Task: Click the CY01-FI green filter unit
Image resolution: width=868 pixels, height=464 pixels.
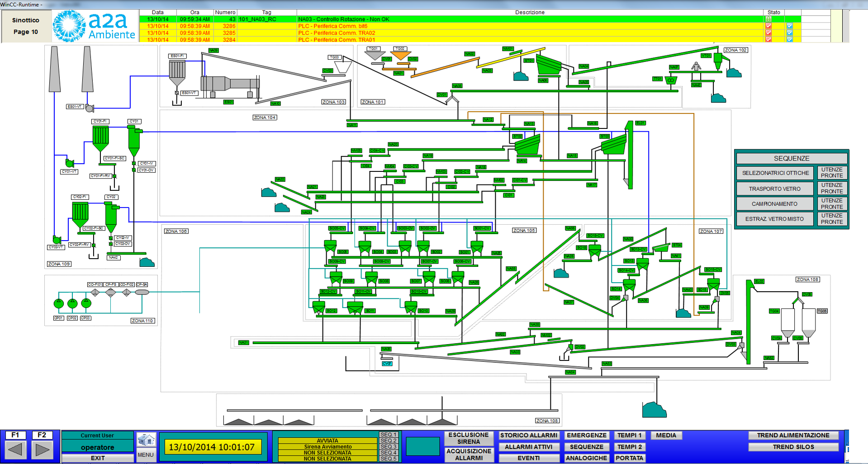Action: tap(100, 137)
